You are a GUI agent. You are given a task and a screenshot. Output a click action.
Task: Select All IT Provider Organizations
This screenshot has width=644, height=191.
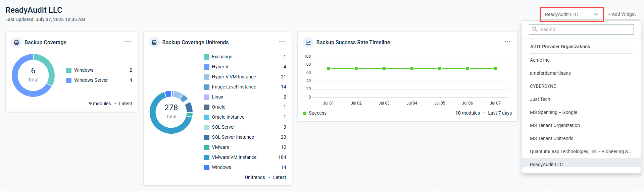click(560, 47)
